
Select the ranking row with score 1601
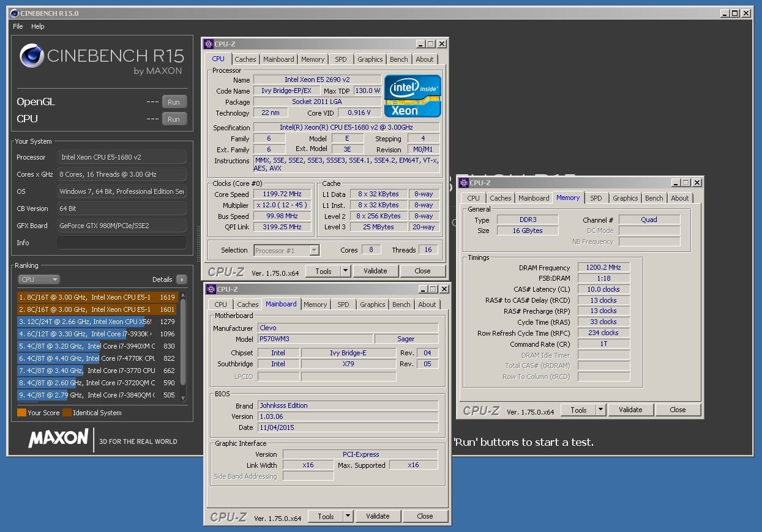click(x=97, y=309)
